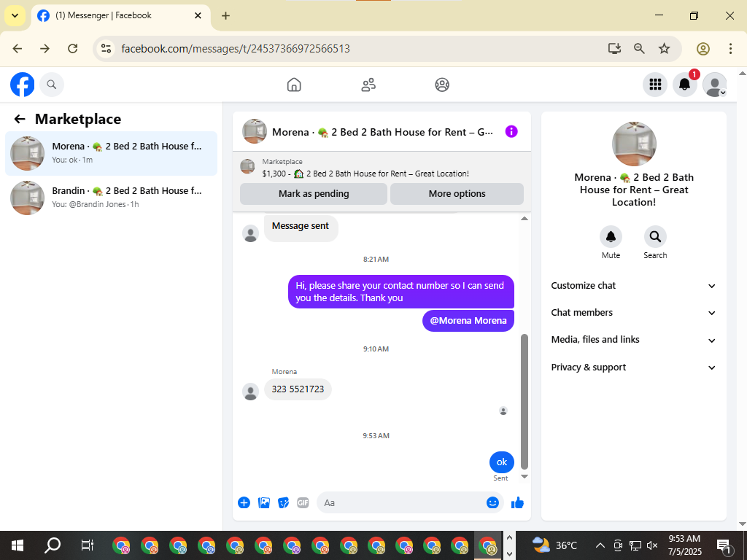The height and width of the screenshot is (560, 747).
Task: Click the More options button
Action: (457, 194)
